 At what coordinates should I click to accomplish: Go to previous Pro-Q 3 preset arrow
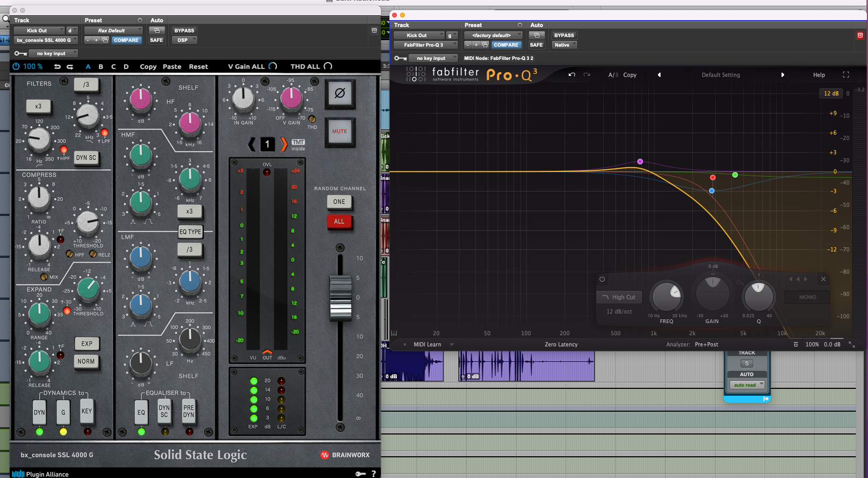pos(659,75)
